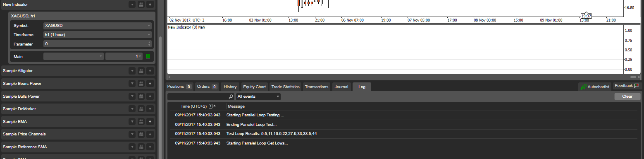Add an instance of New Indicator
The height and width of the screenshot is (159, 644).
point(150,5)
